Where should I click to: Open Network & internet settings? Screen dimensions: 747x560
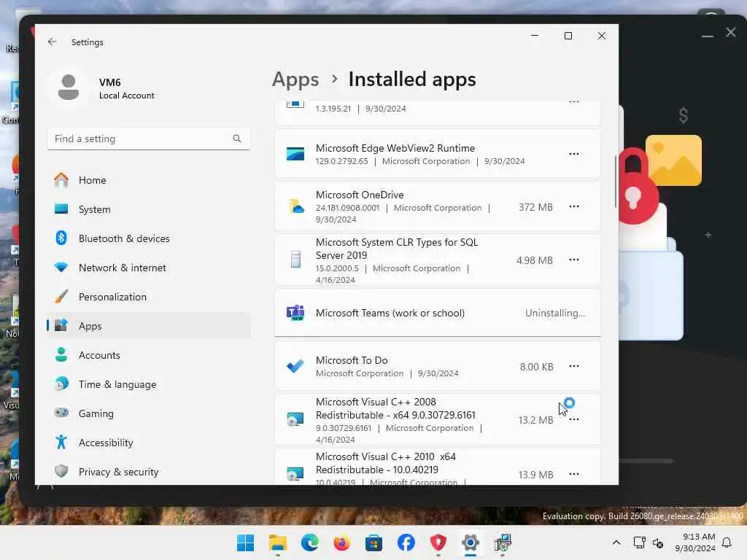(149, 268)
